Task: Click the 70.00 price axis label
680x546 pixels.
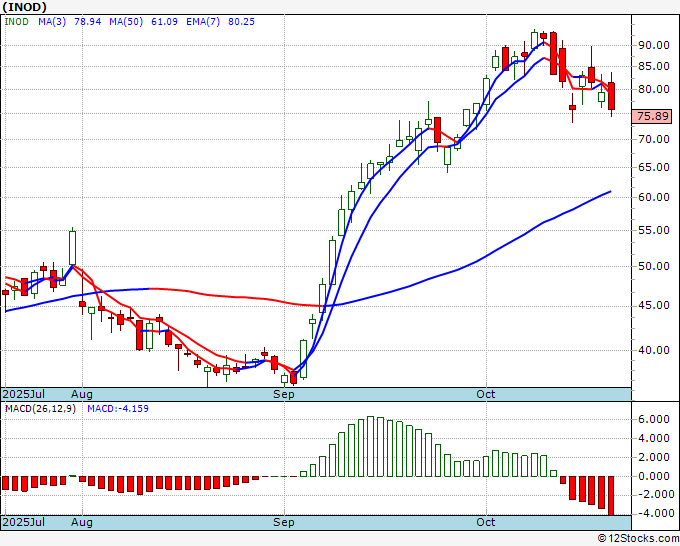Action: [653, 139]
